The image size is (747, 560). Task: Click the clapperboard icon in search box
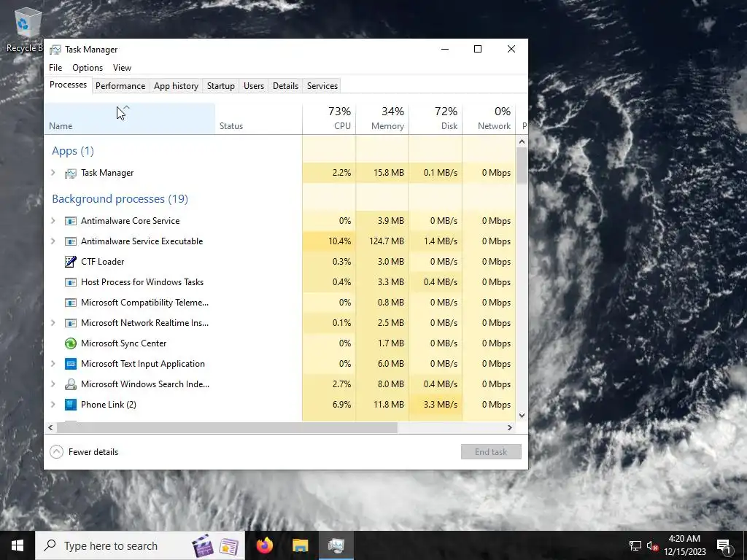[x=203, y=545]
